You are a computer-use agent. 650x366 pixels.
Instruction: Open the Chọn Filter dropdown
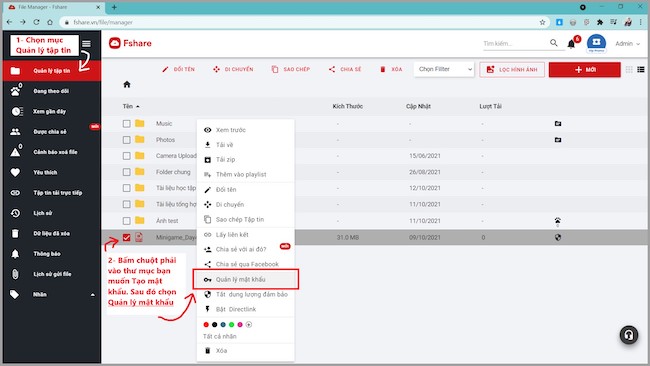pyautogui.click(x=444, y=69)
